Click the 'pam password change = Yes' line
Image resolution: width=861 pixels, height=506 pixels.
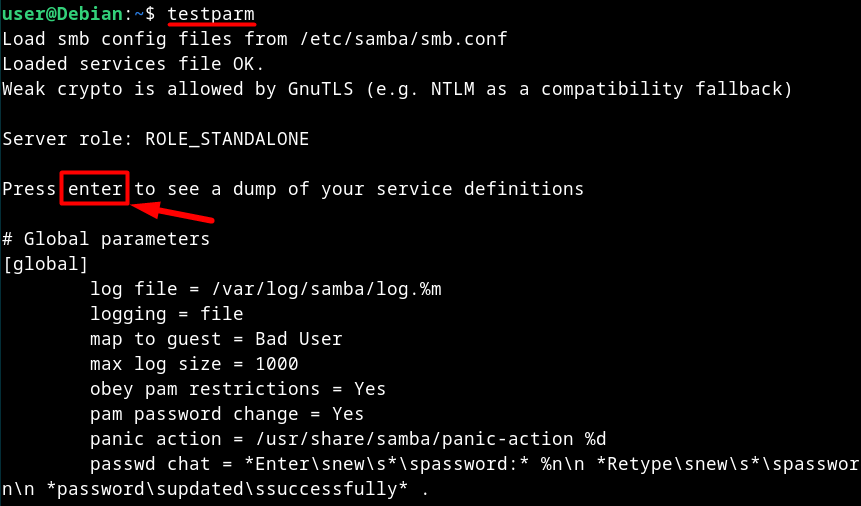227,414
